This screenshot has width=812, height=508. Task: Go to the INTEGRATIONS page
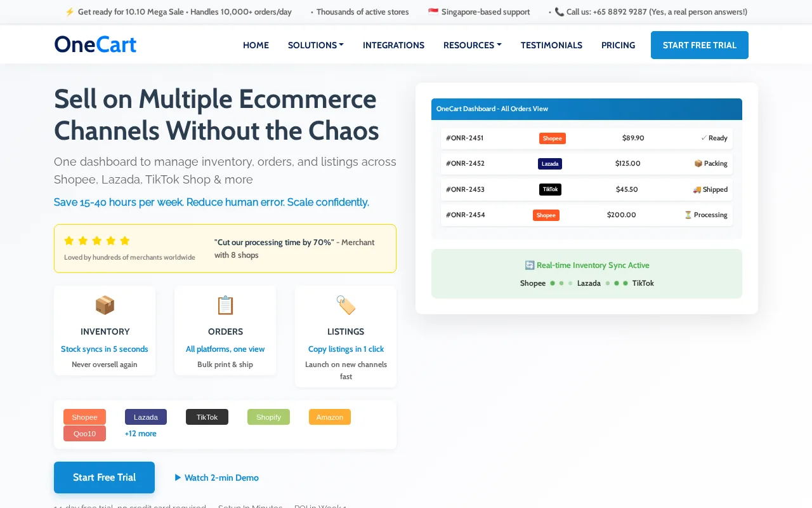click(x=393, y=45)
